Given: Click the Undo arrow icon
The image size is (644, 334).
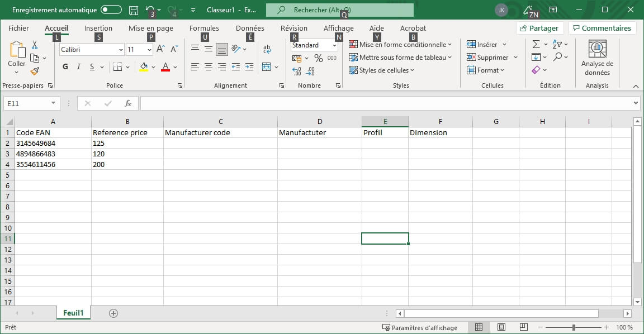Looking at the screenshot, I should [149, 9].
